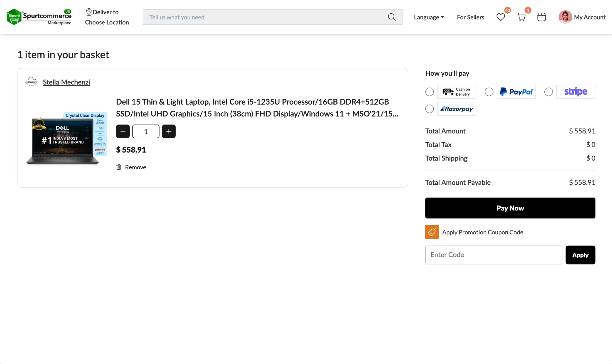
Task: Click the Total Shipping label
Action: (x=446, y=158)
